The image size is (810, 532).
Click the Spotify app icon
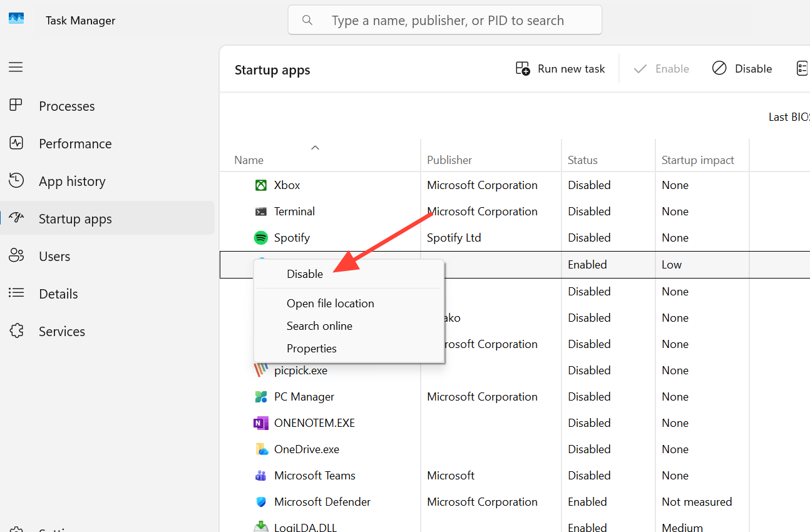click(x=261, y=238)
